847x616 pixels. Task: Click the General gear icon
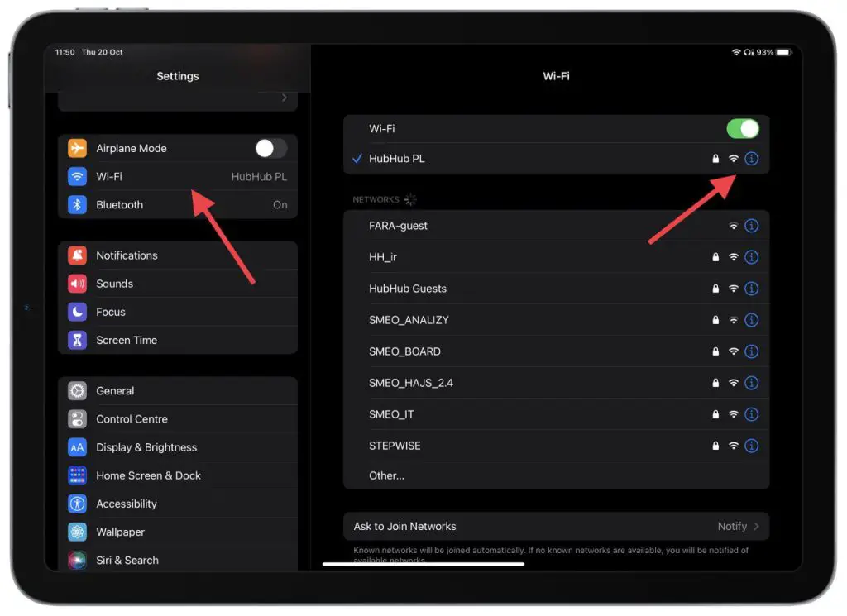click(77, 391)
